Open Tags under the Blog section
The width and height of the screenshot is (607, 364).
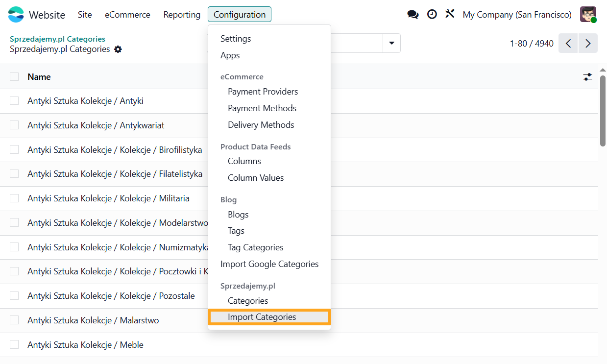click(x=269, y=231)
